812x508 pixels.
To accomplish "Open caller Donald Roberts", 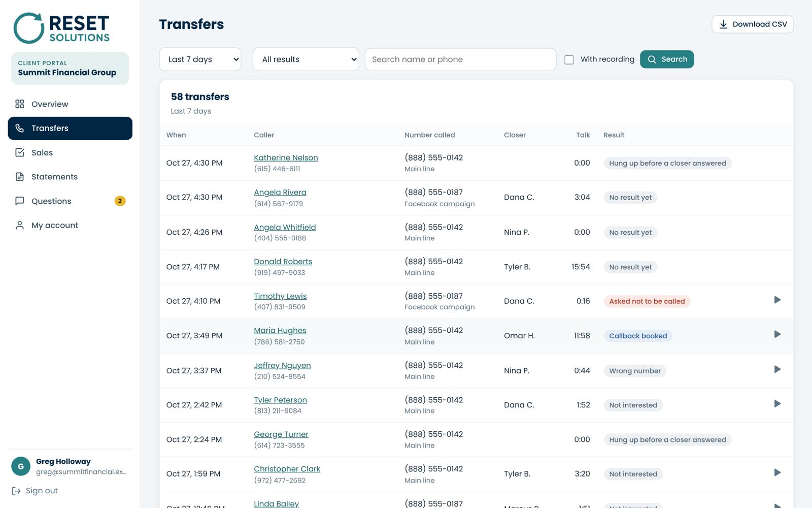I will 283,262.
